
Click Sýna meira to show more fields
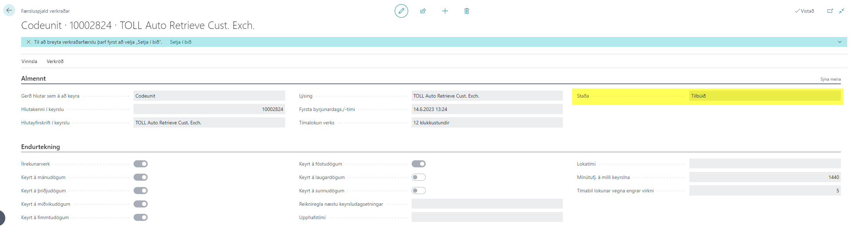point(830,79)
